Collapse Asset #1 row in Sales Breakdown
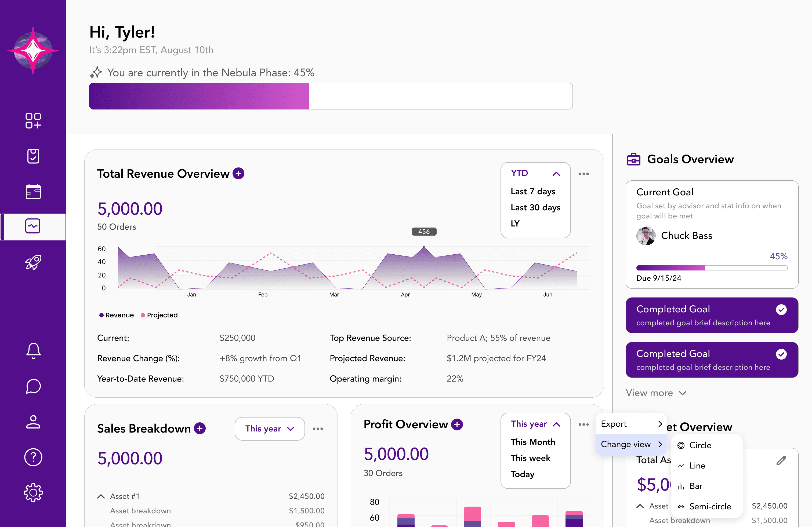812x527 pixels. [101, 496]
